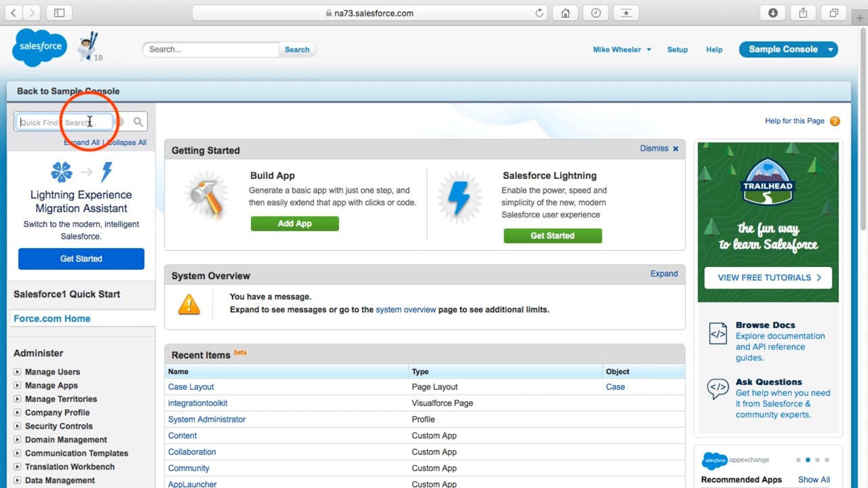868x488 pixels.
Task: Click the Salesforce cloud logo
Action: 39,47
